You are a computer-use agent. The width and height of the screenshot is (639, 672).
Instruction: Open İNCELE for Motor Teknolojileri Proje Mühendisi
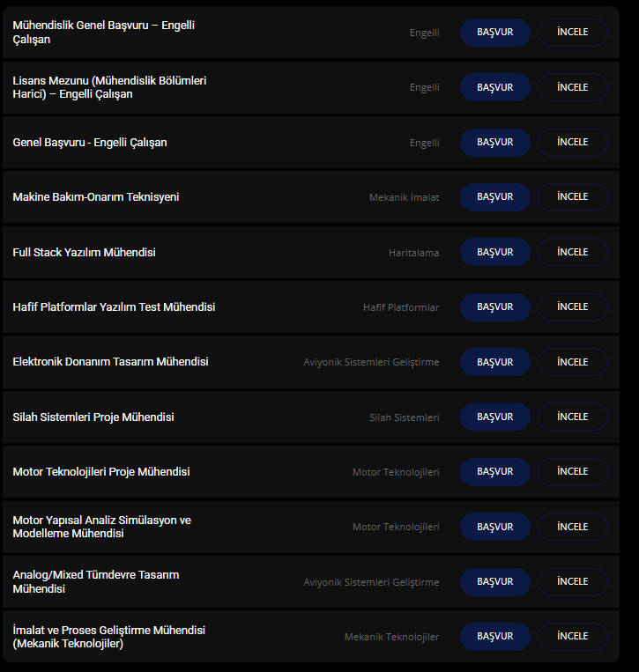coord(572,472)
